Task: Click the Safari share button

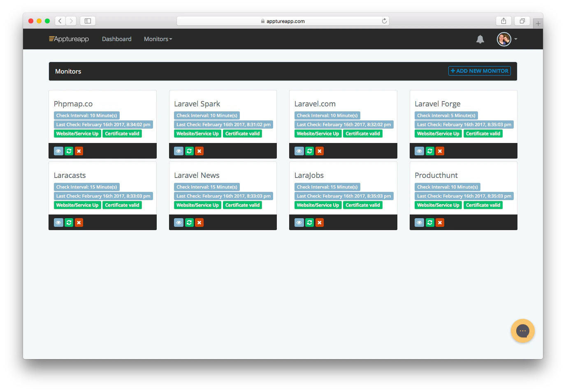Action: [503, 21]
